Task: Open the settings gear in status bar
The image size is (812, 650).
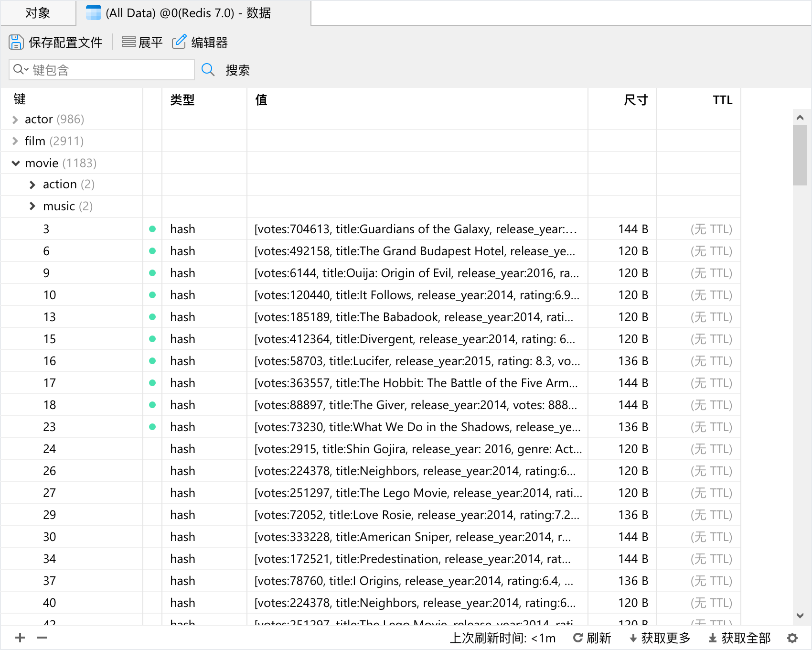Action: pyautogui.click(x=792, y=638)
